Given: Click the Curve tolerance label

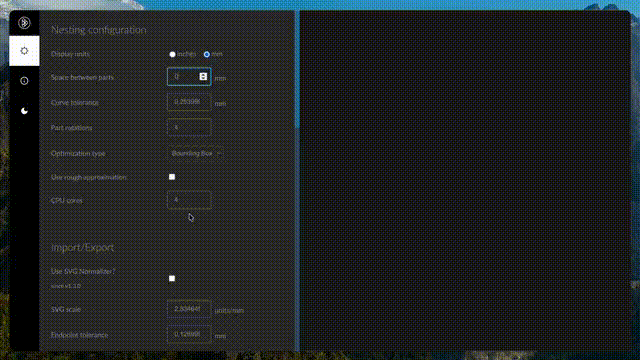Looking at the screenshot, I should [x=75, y=103].
